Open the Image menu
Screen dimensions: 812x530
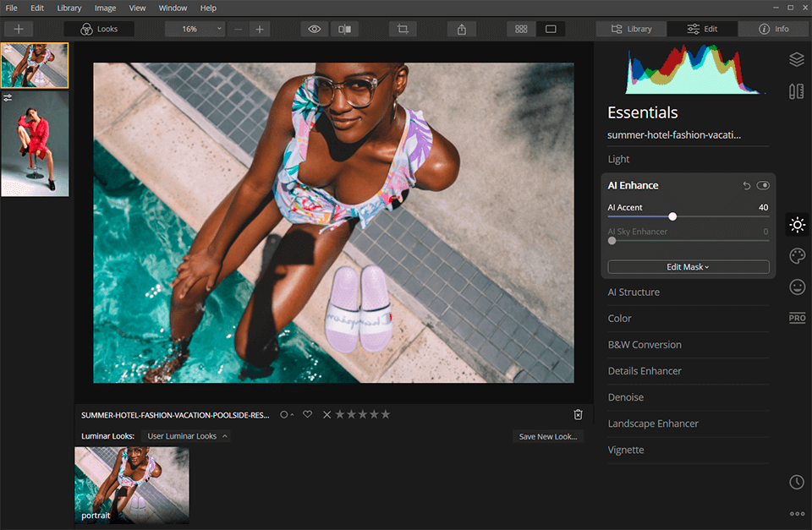pyautogui.click(x=106, y=8)
